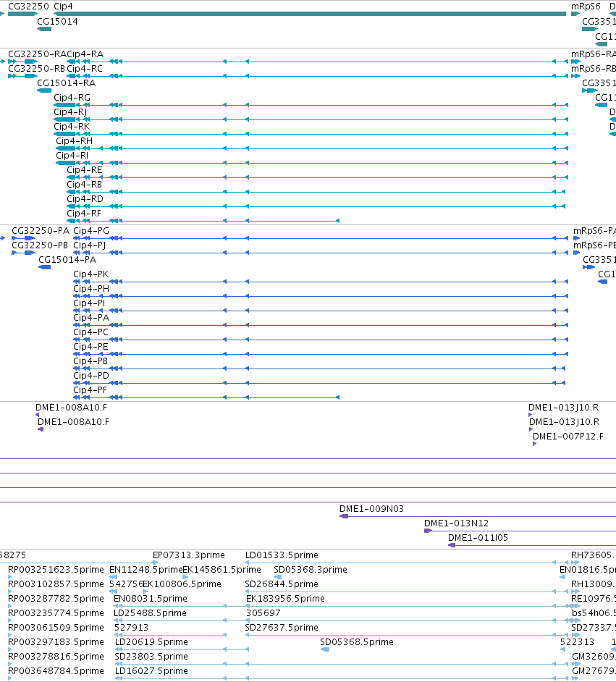The image size is (616, 682).
Task: Click the Cip4-PI protein label
Action: [89, 303]
